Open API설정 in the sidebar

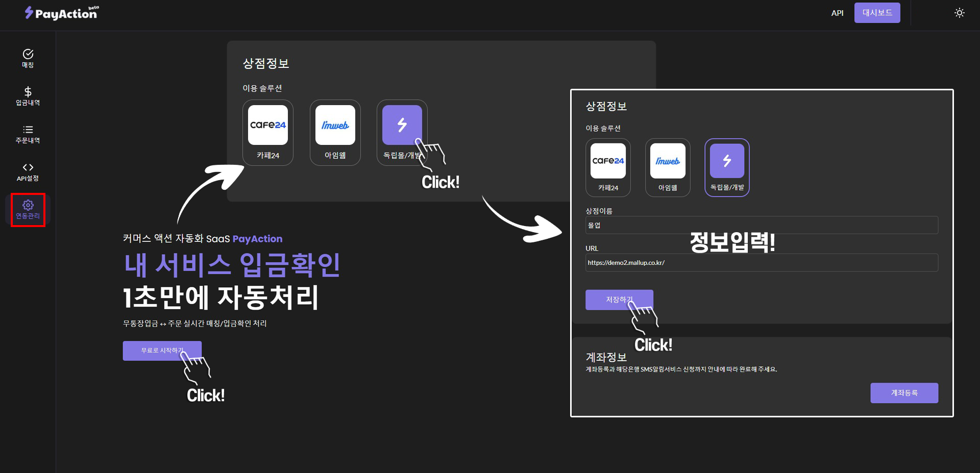point(28,171)
